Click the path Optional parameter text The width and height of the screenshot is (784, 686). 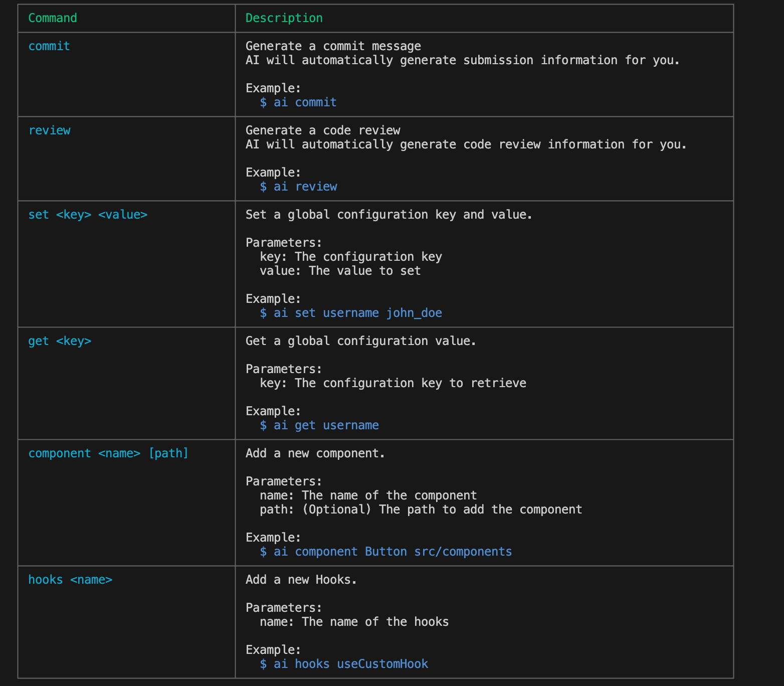421,509
